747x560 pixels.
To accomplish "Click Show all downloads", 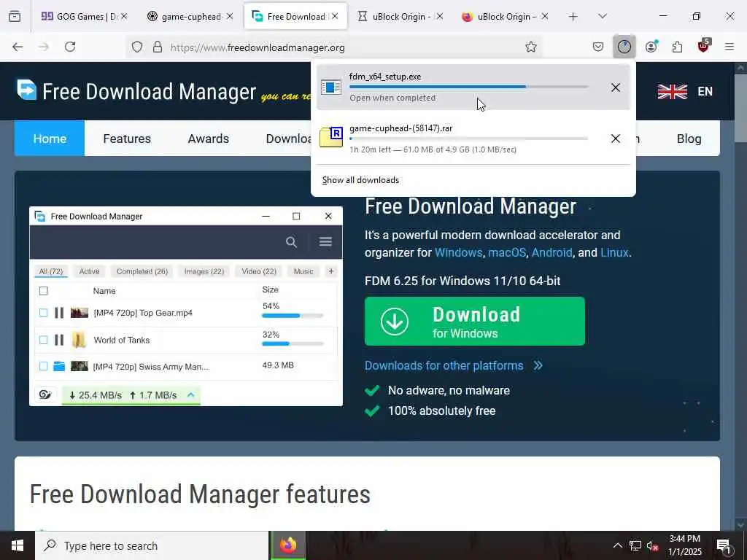I will (x=360, y=180).
